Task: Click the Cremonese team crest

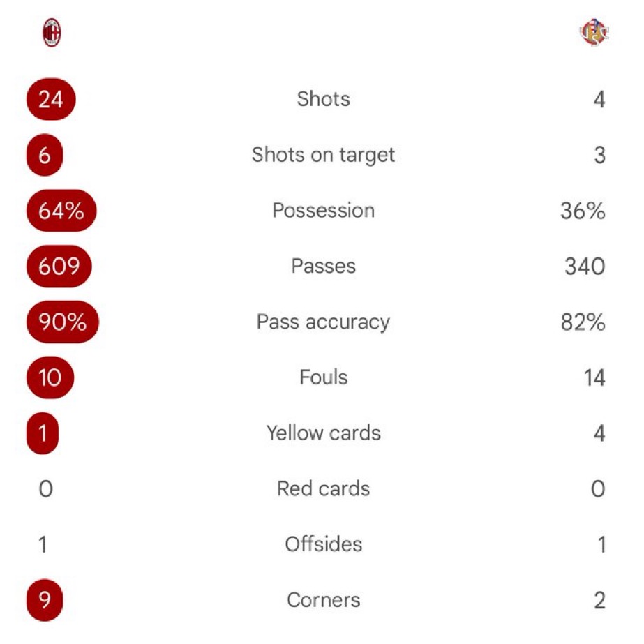Action: (594, 33)
